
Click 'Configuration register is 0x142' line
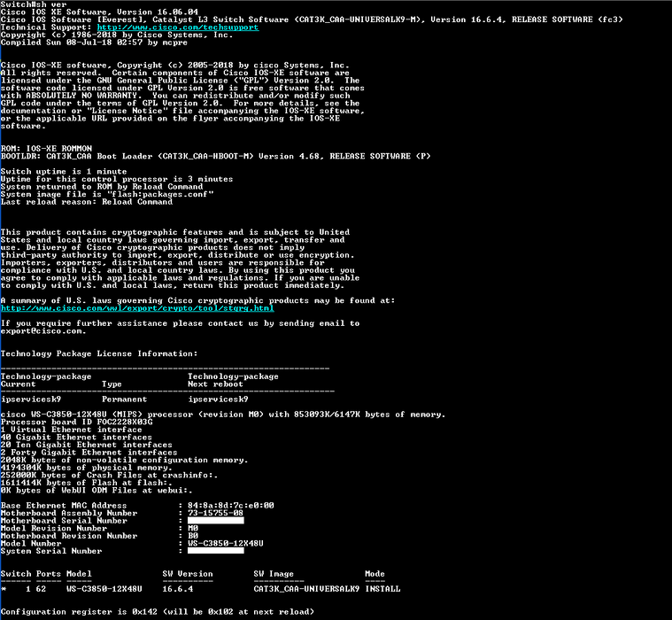(158, 612)
